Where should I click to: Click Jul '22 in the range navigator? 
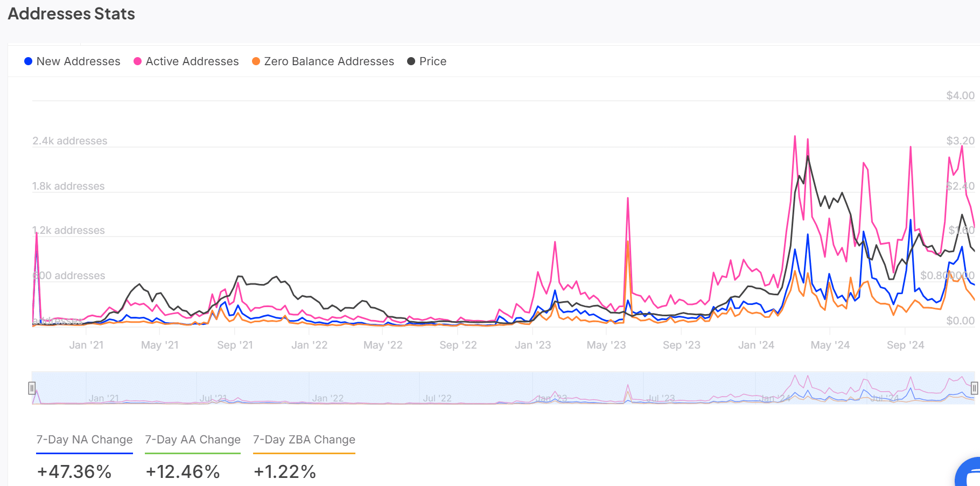[437, 398]
